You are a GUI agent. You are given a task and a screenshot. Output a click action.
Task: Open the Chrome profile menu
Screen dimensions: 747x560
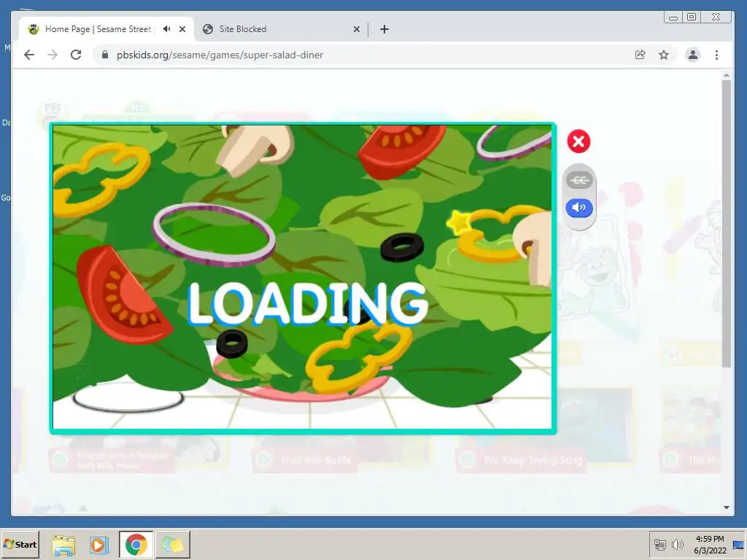pos(693,55)
